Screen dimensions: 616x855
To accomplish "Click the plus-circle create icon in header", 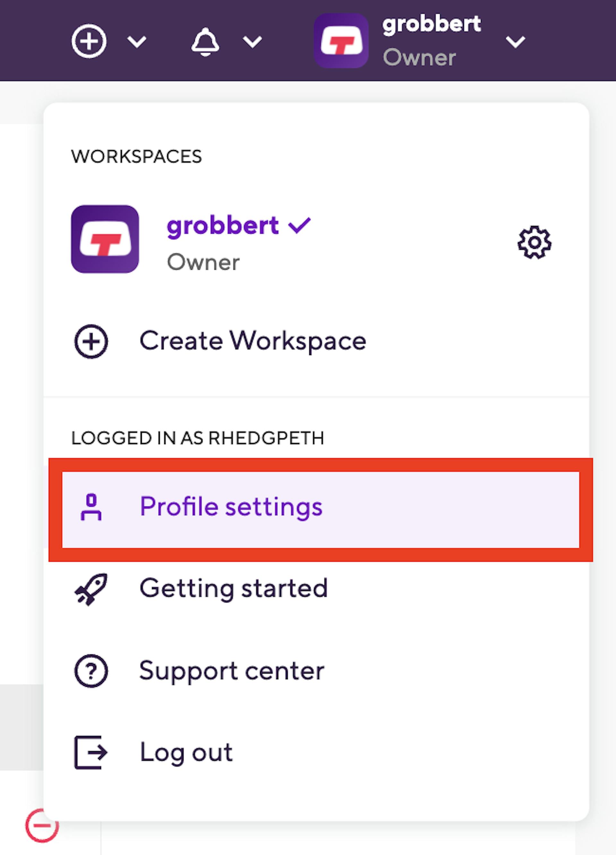I will (89, 41).
